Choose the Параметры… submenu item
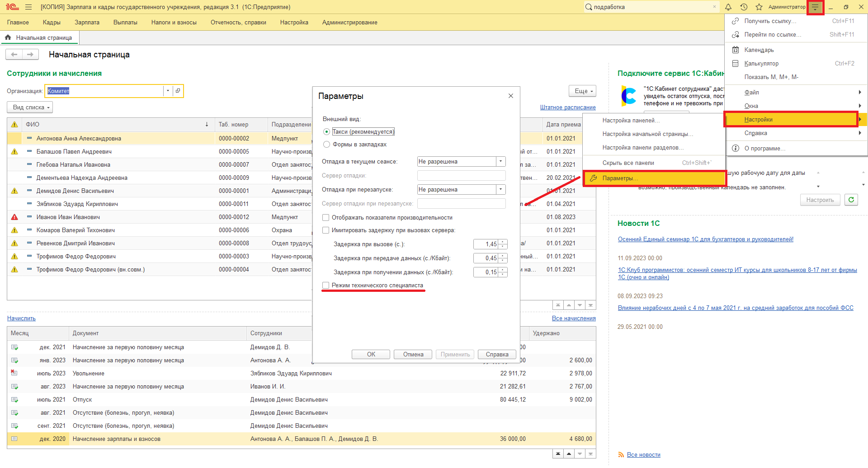The image size is (868, 468). [654, 178]
